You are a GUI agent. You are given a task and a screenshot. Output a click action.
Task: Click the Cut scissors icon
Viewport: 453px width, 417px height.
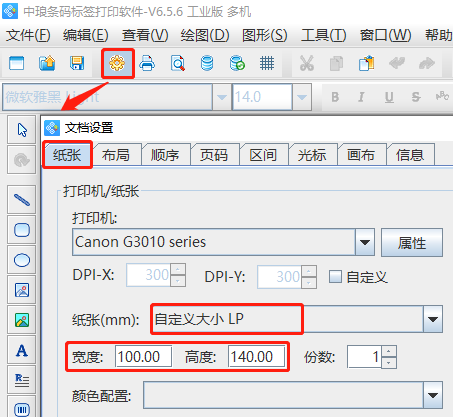[307, 63]
